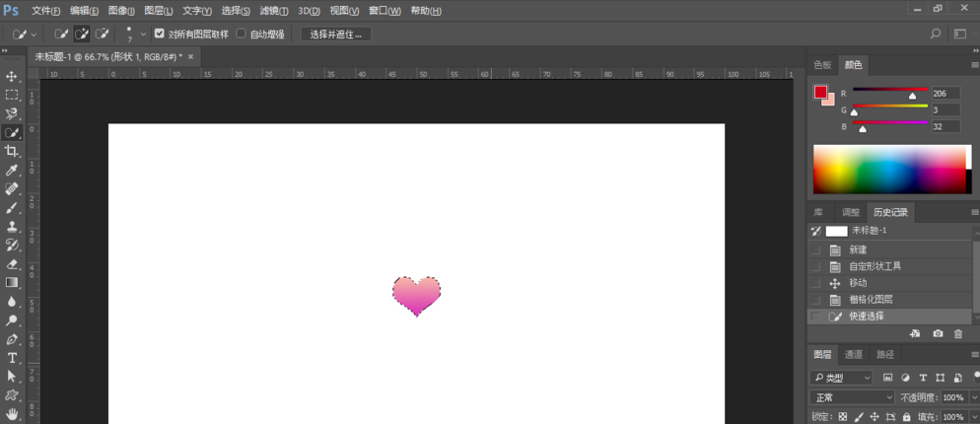This screenshot has width=980, height=424.
Task: Select the Dodge tool
Action: (x=11, y=320)
